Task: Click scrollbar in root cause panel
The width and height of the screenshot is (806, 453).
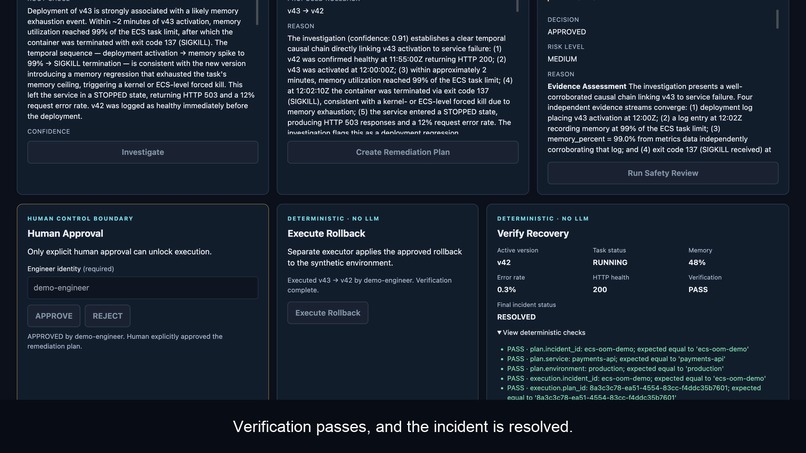Action: click(257, 12)
